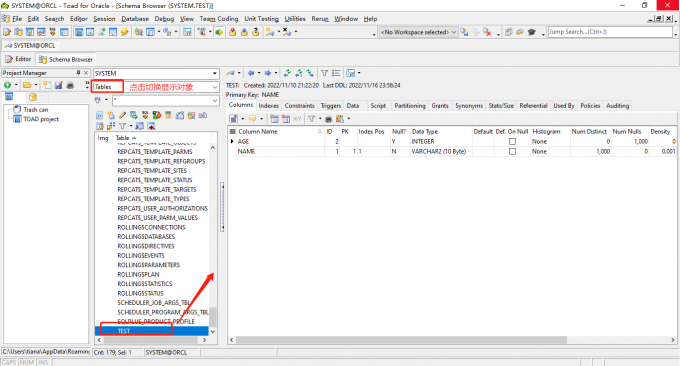The height and width of the screenshot is (366, 680).
Task: Open the Session menu
Action: pyautogui.click(x=104, y=19)
